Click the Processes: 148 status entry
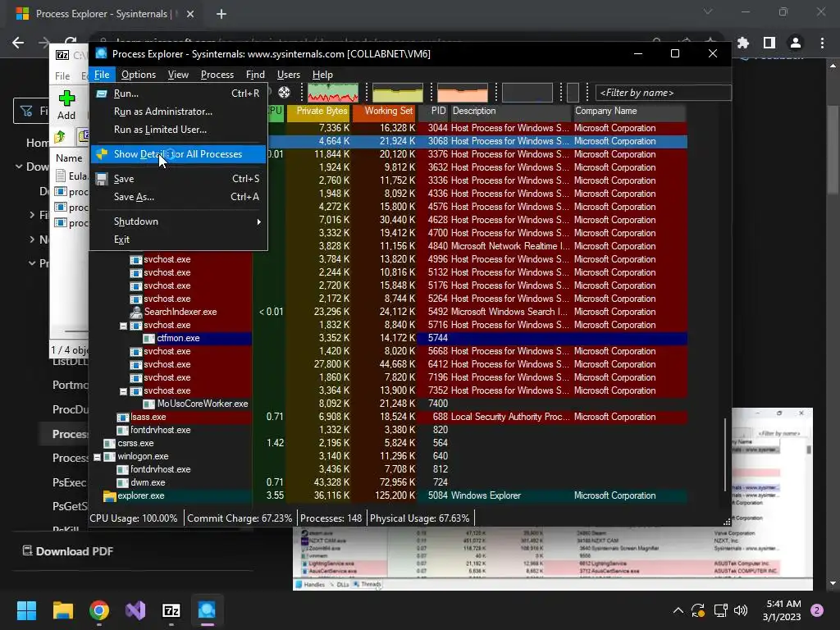This screenshot has width=840, height=630. [331, 518]
